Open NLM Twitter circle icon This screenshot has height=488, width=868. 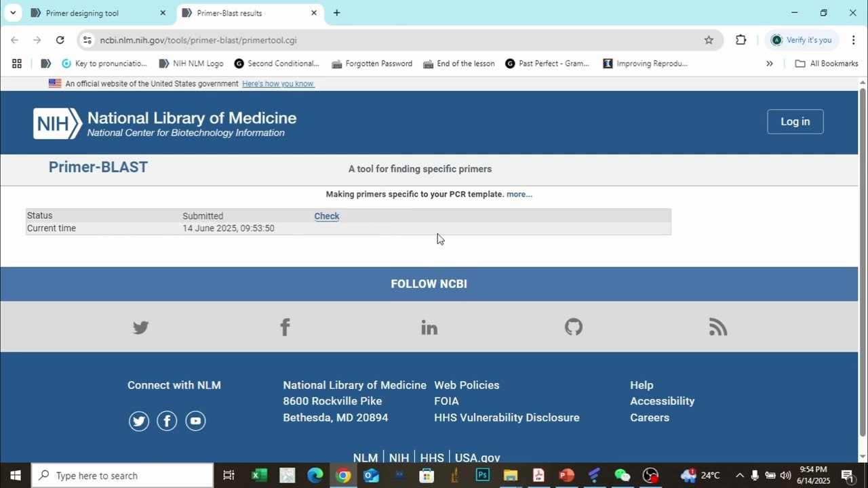(x=139, y=421)
